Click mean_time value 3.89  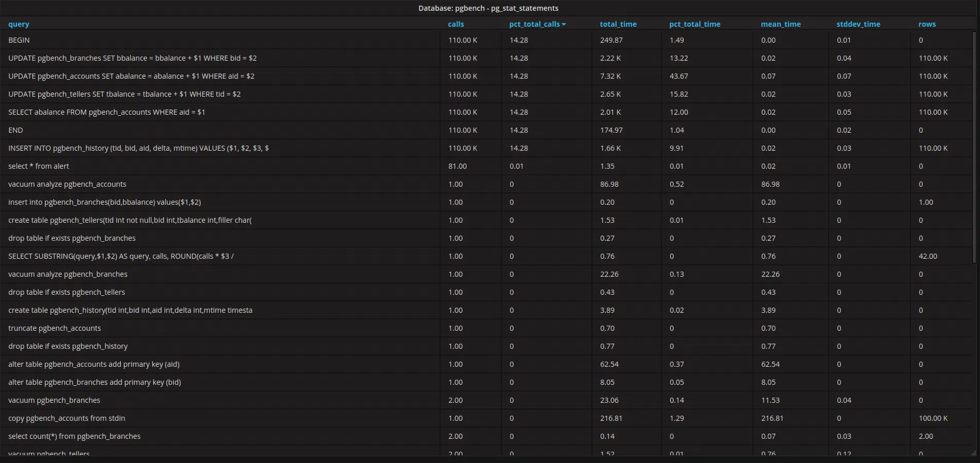click(x=768, y=310)
